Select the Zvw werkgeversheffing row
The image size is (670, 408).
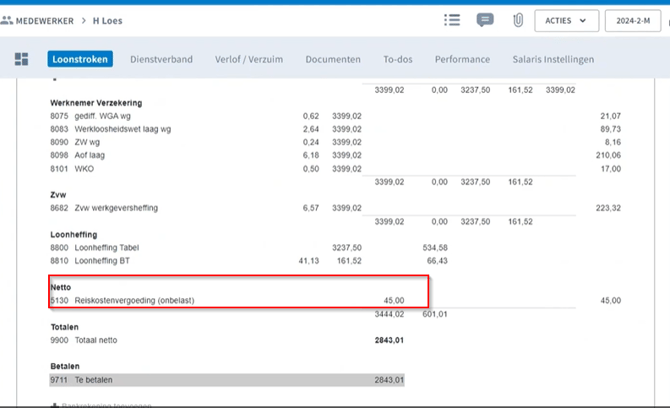click(x=116, y=208)
